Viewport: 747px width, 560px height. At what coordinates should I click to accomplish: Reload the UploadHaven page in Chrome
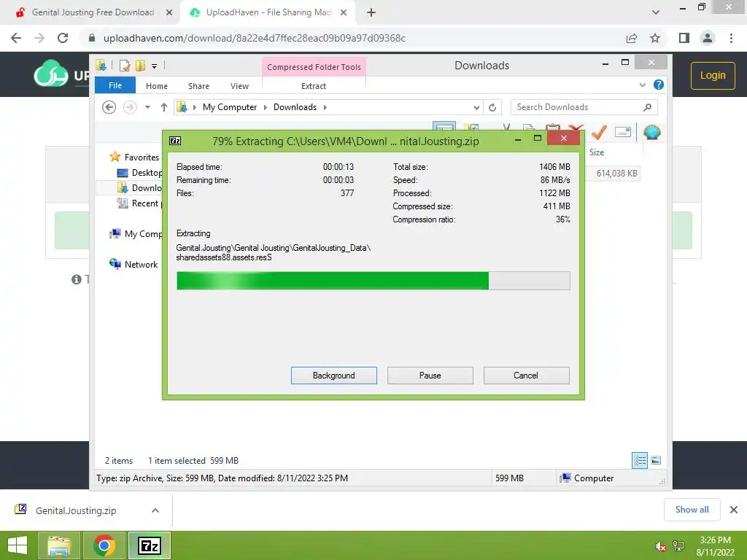click(x=63, y=38)
